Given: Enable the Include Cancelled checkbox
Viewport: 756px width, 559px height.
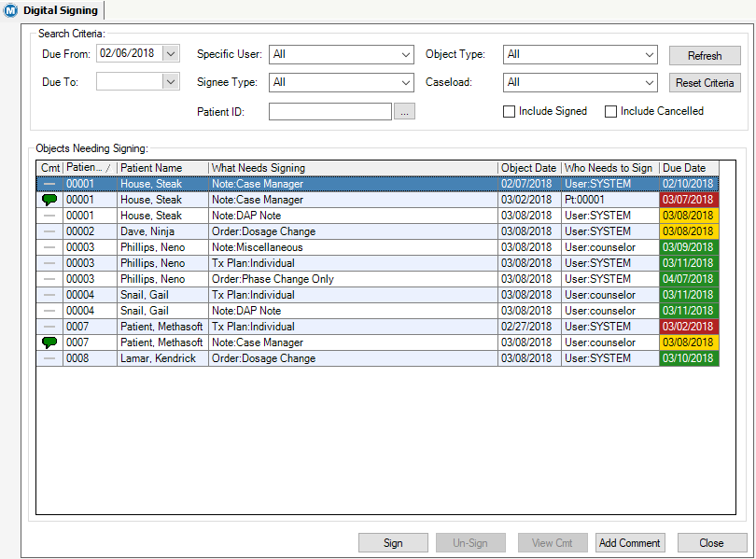Looking at the screenshot, I should (x=611, y=111).
